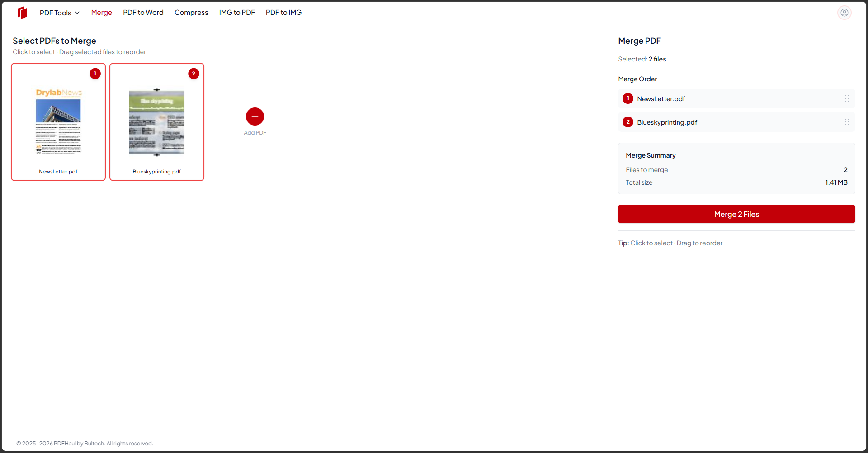Grab the drag handle for Blueskyprinting.pdf row
The height and width of the screenshot is (453, 868).
click(847, 122)
